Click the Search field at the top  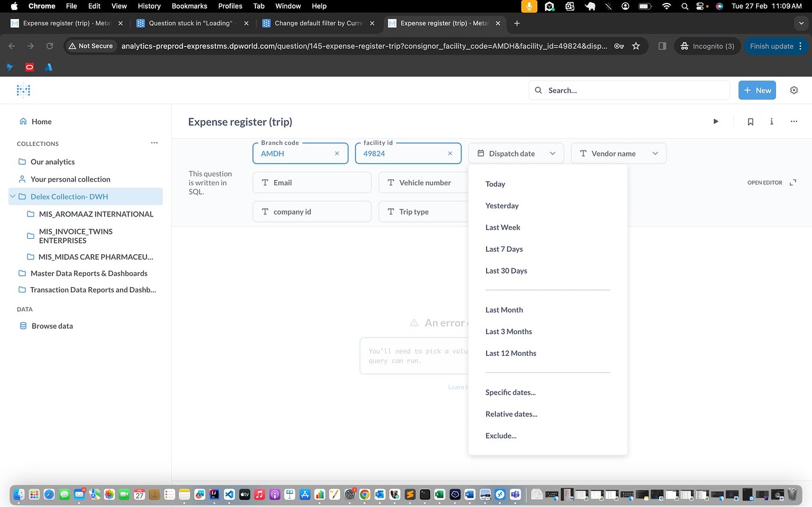[x=629, y=91]
